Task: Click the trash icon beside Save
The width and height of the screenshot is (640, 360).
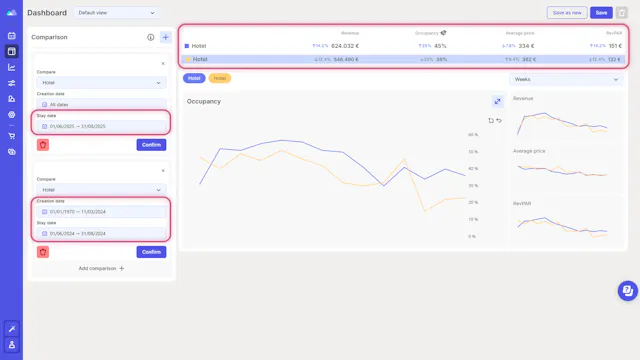Action: [622, 13]
